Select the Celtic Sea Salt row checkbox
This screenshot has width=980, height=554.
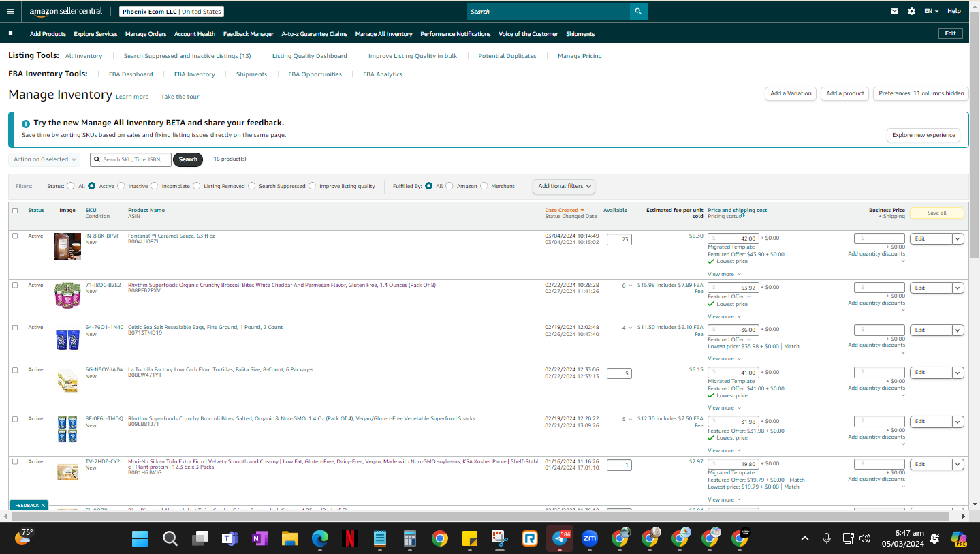pos(15,327)
